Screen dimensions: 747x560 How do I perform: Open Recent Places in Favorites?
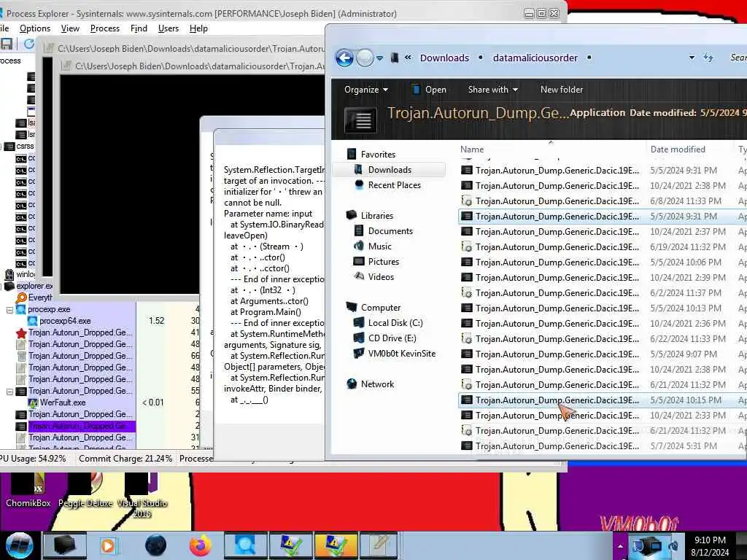pos(394,185)
